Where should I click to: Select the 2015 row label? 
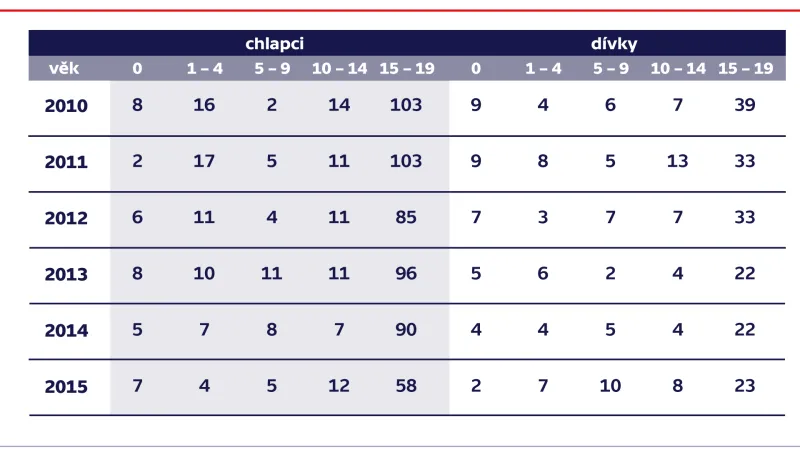[66, 386]
